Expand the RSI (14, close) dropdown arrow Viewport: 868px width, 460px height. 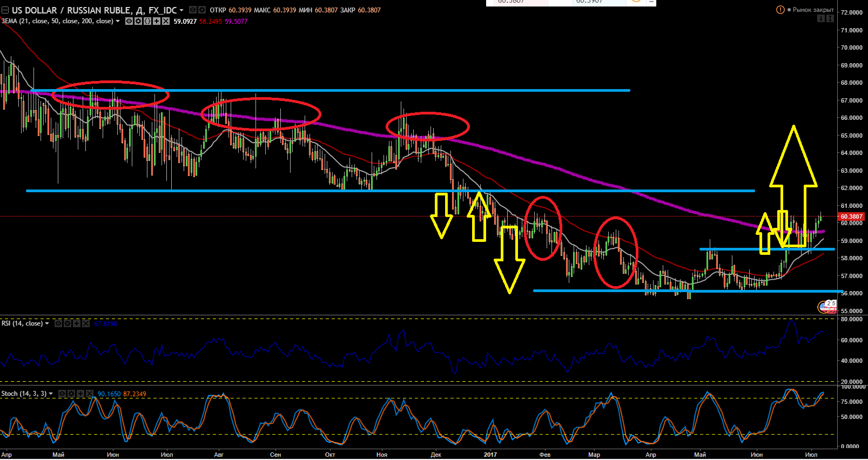[47, 323]
